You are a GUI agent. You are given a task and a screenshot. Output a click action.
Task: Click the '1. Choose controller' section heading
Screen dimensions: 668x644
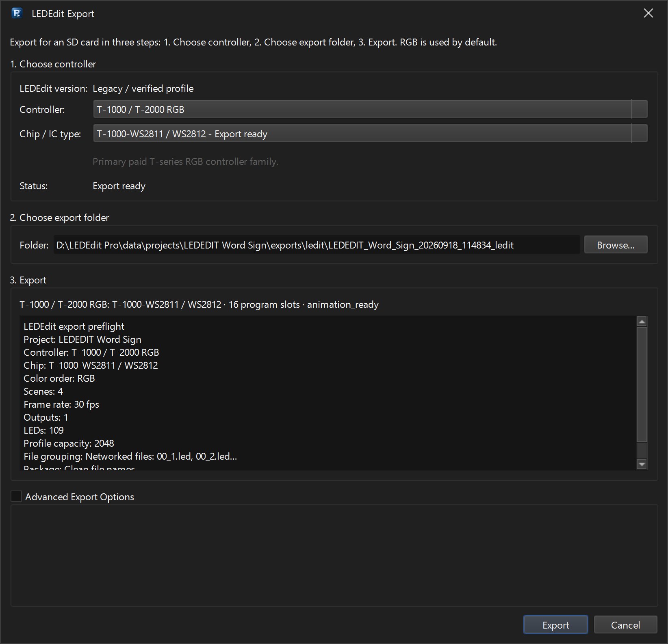[53, 64]
